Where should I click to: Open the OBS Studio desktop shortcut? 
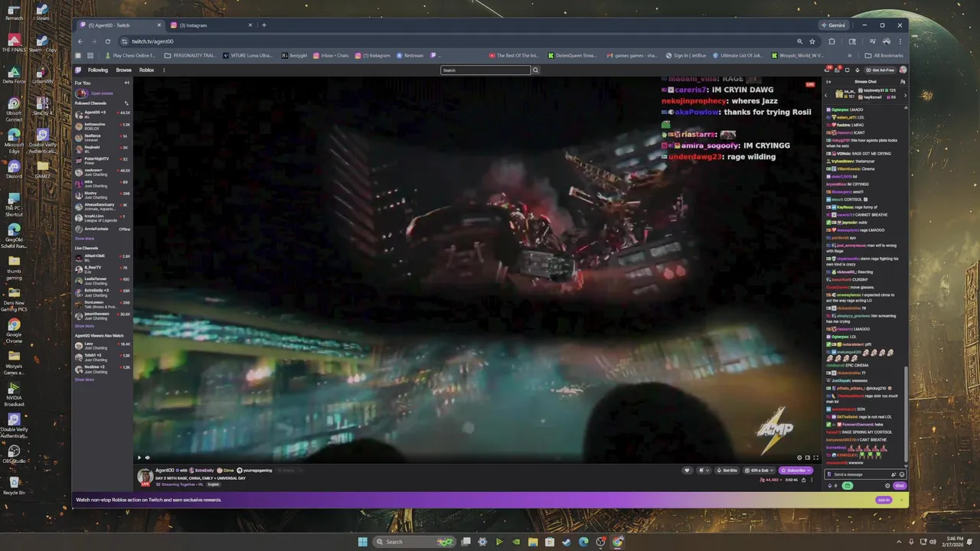(14, 453)
